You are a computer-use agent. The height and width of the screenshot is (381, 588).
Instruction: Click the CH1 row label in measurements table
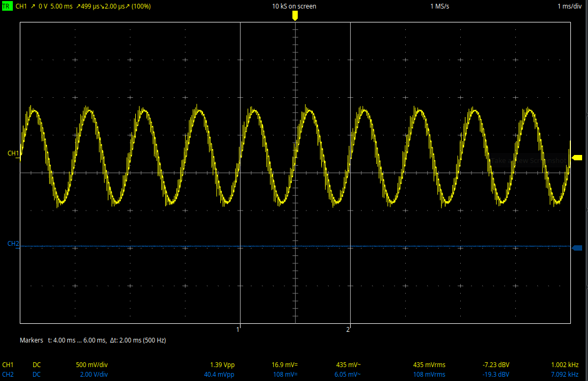click(8, 365)
